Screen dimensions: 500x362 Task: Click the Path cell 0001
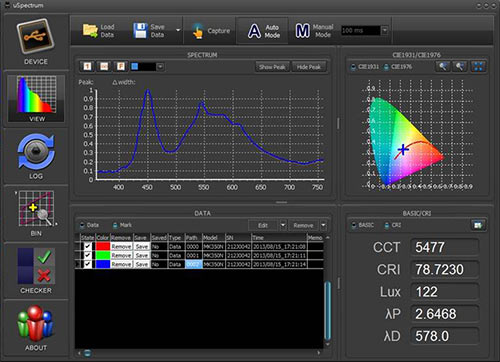pos(193,256)
